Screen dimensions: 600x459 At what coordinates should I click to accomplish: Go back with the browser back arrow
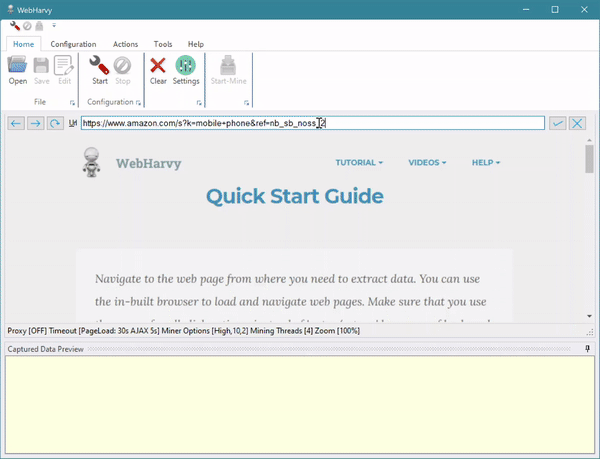pyautogui.click(x=16, y=123)
